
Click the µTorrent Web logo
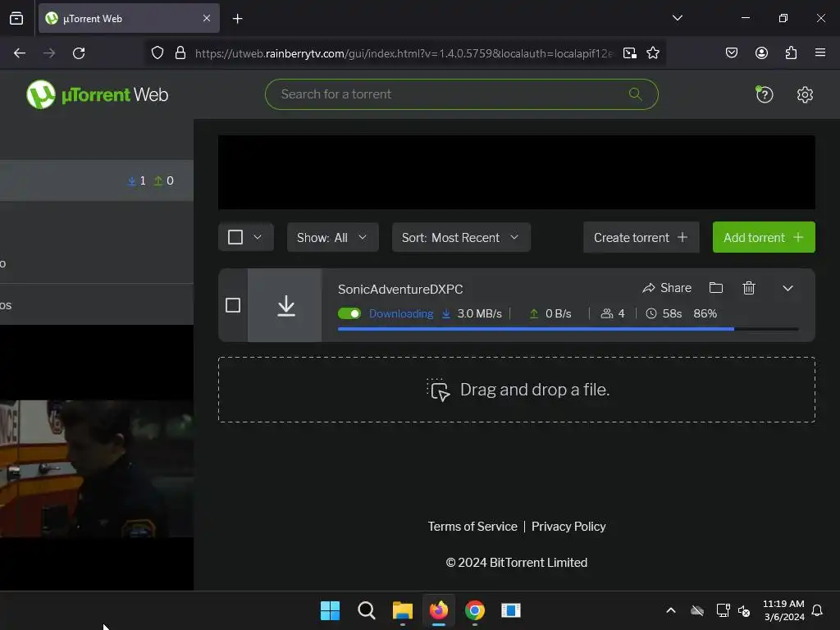coord(97,94)
